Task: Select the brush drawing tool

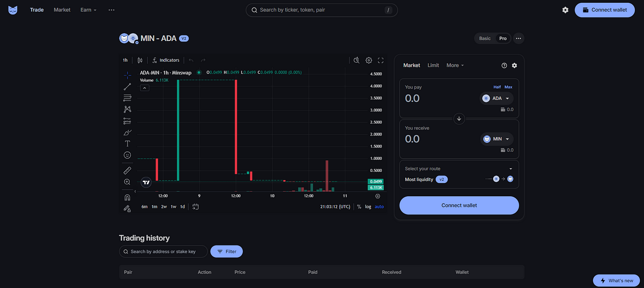Action: 127,132
